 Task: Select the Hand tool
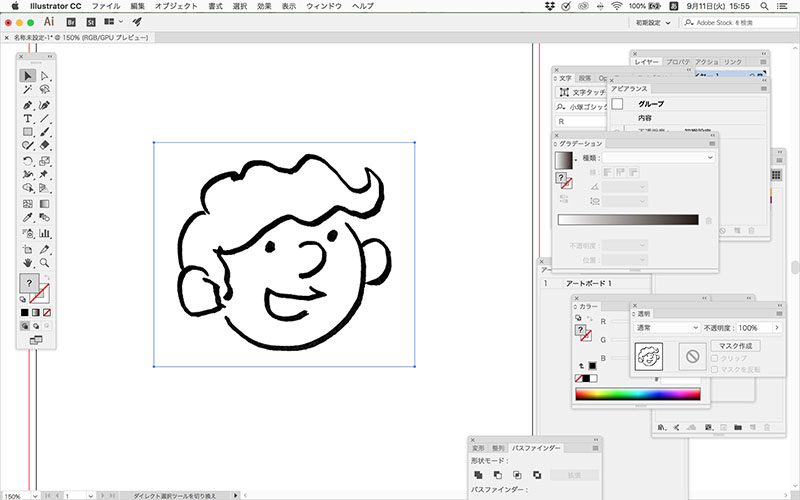[28, 263]
